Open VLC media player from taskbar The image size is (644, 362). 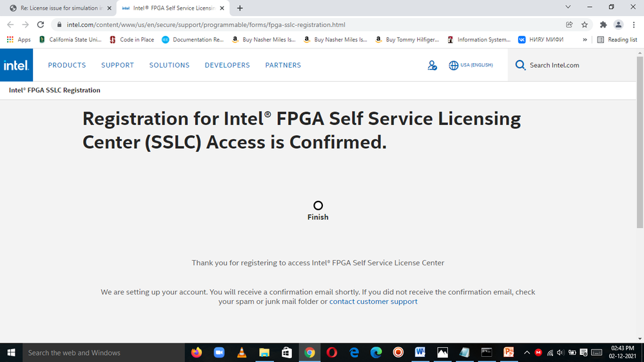242,352
